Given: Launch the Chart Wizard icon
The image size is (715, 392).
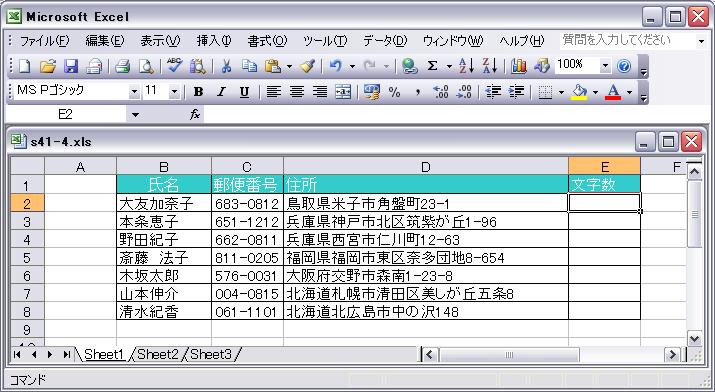Looking at the screenshot, I should coord(518,67).
